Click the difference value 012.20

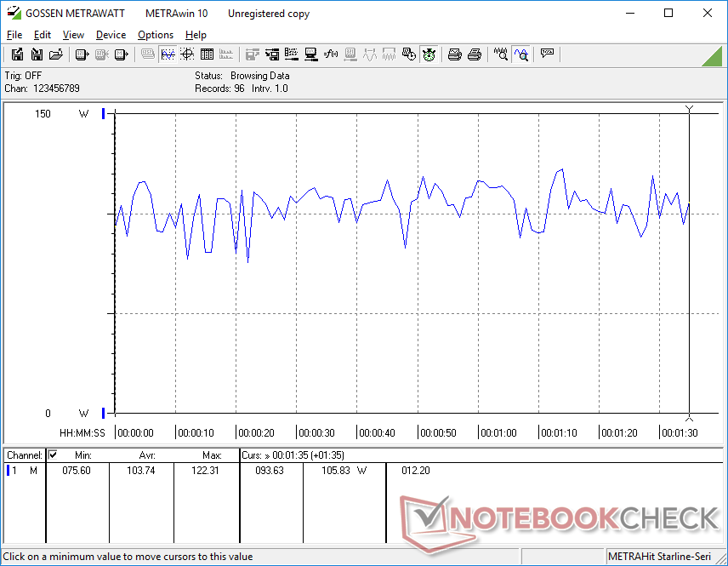(x=416, y=471)
